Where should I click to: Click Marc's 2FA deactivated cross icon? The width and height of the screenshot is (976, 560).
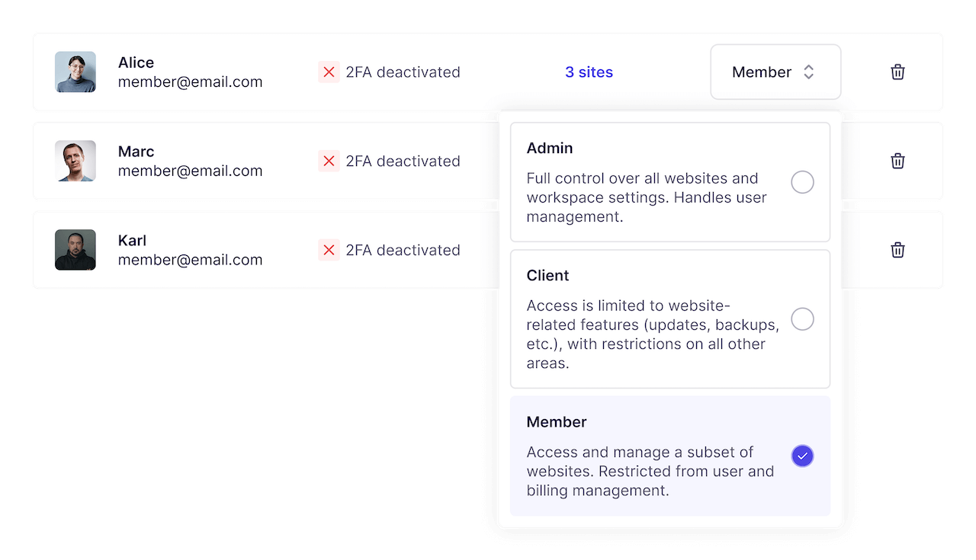point(329,161)
